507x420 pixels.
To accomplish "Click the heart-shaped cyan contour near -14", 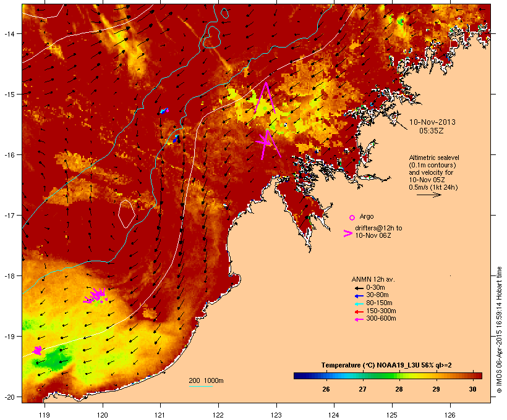I will 211,37.
